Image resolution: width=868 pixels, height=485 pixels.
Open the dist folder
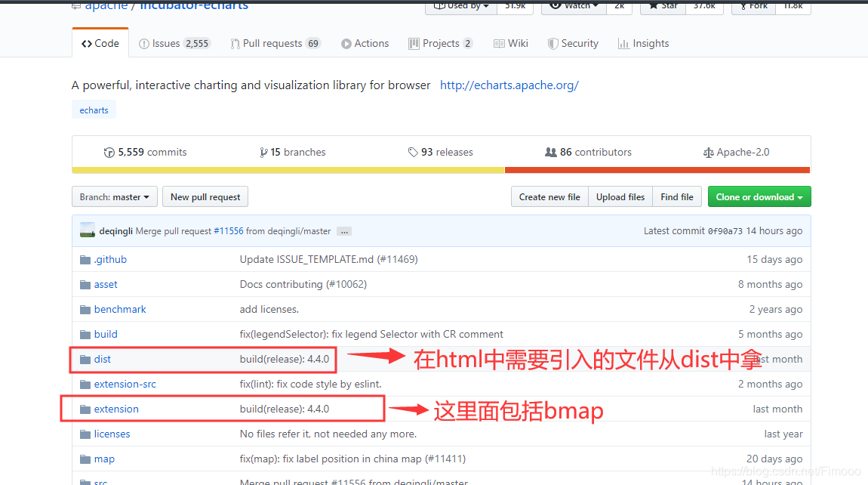point(103,359)
